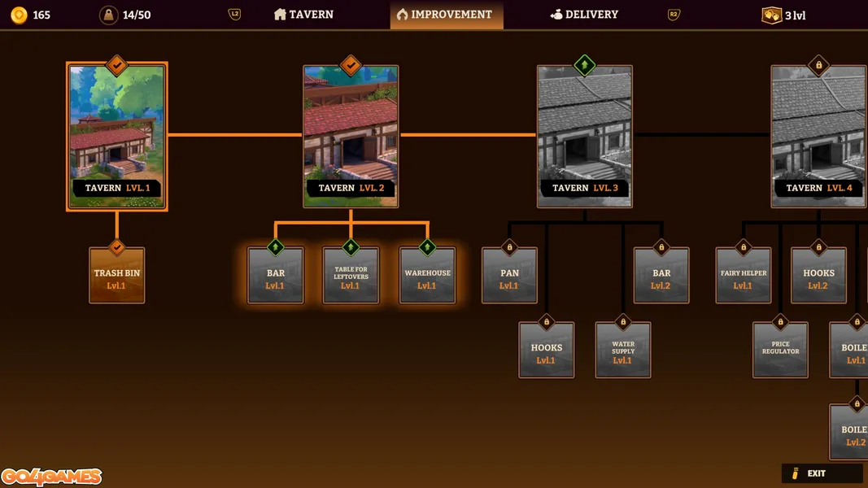Click the padlock icon above Tavern Lvl. 4
Image resolution: width=868 pixels, height=488 pixels.
(818, 65)
